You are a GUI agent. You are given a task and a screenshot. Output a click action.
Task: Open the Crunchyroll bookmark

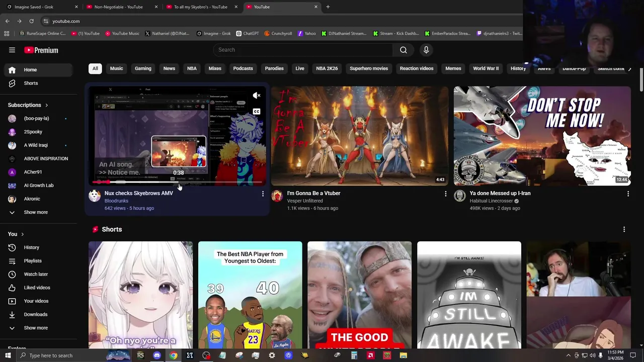click(278, 34)
